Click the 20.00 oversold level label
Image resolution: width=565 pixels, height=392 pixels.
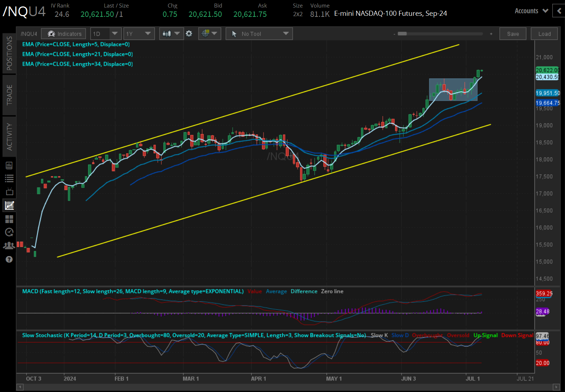(x=542, y=363)
